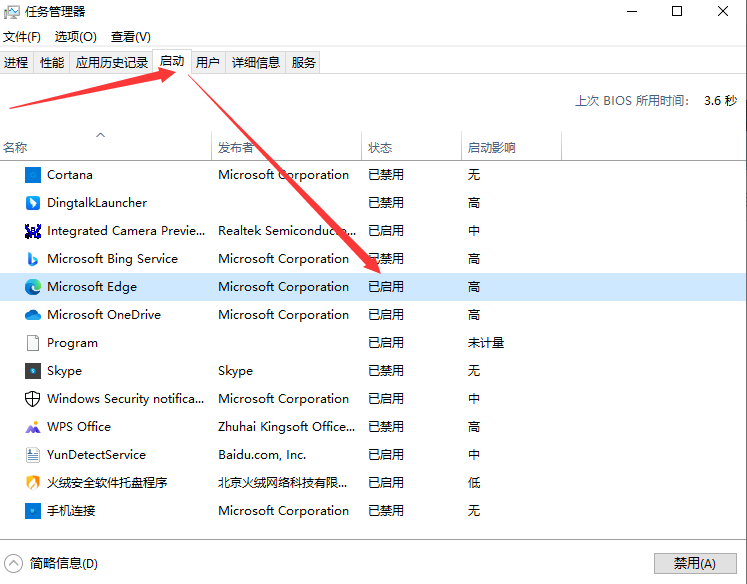Click publisher Baidu.com, Inc. cell
The width and height of the screenshot is (747, 584).
[262, 455]
